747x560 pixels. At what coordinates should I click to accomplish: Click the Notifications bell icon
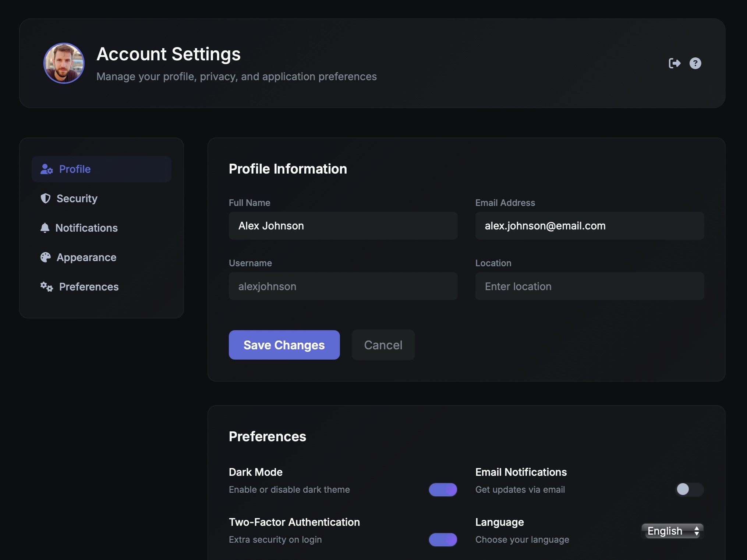(x=45, y=228)
